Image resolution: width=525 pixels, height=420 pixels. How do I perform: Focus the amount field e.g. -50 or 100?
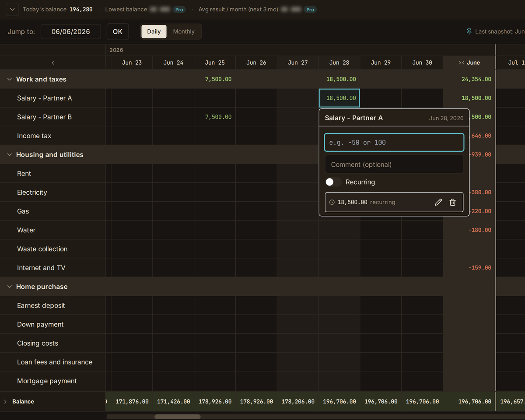tap(394, 143)
